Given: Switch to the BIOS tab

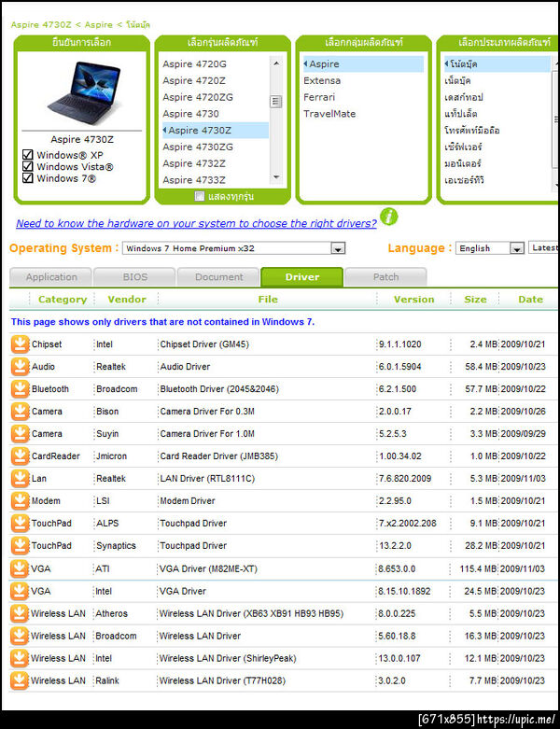Looking at the screenshot, I should point(134,277).
